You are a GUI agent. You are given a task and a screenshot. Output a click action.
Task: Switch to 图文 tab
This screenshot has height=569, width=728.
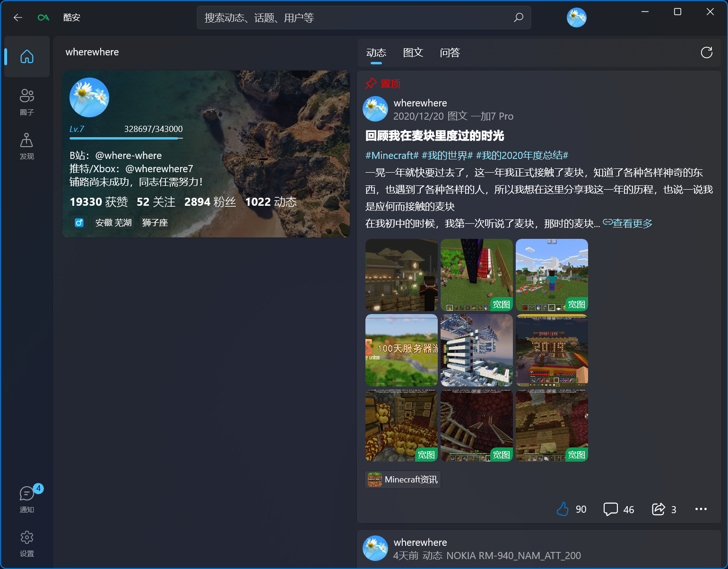pyautogui.click(x=413, y=53)
